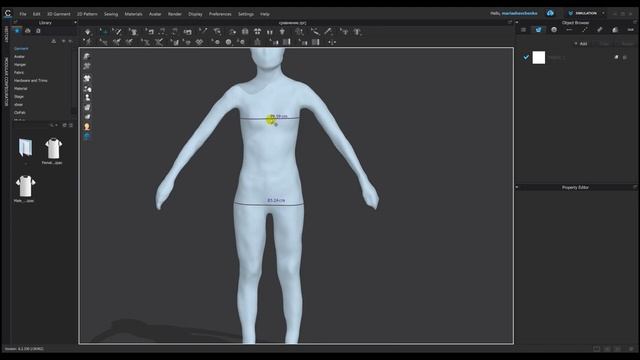Click the CLO logo icon

click(x=8, y=13)
